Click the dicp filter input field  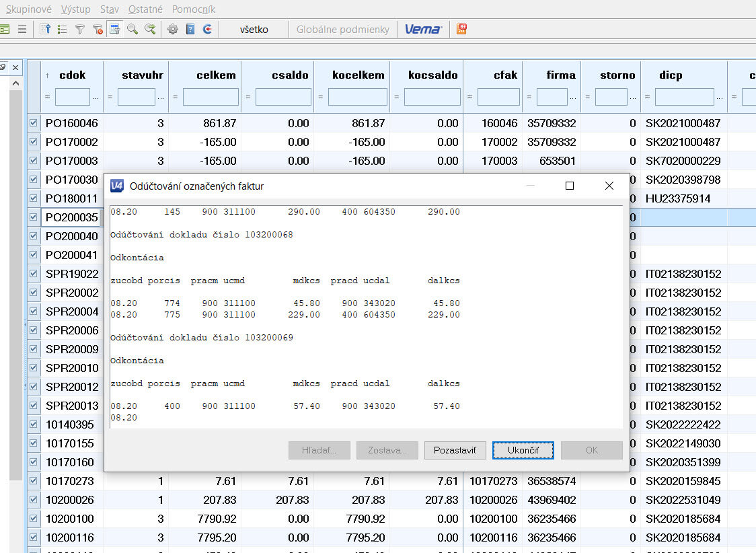point(685,97)
